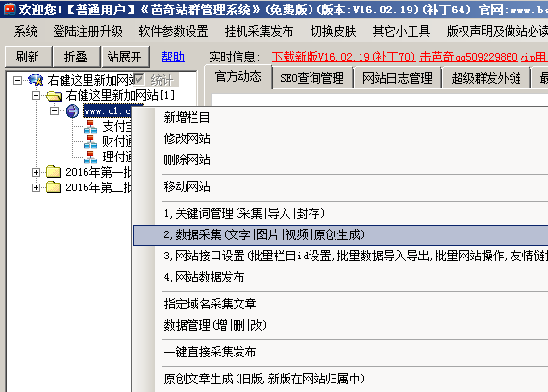This screenshot has height=392, width=548.
Task: Expand the 2016年第一批 folder node
Action: click(x=36, y=172)
